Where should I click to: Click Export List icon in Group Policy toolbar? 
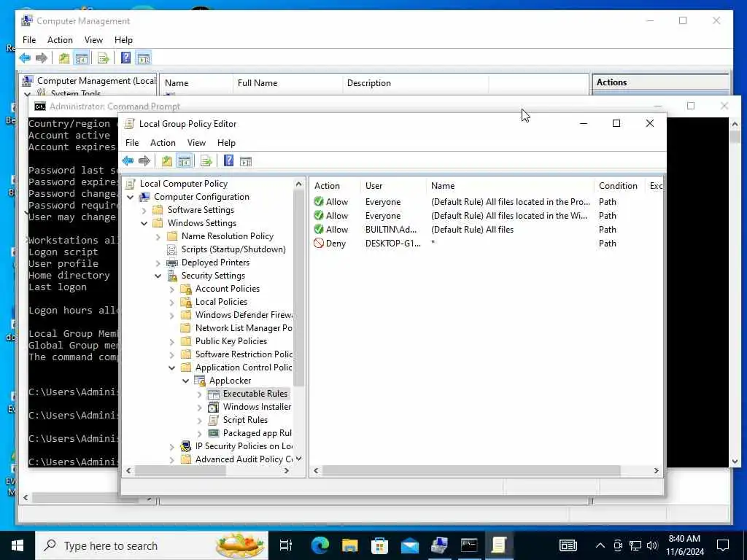[x=206, y=161]
